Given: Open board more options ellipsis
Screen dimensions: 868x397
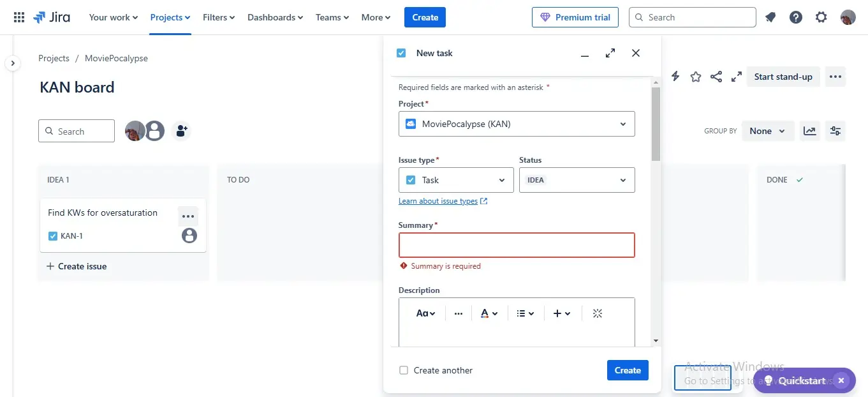Looking at the screenshot, I should 835,77.
